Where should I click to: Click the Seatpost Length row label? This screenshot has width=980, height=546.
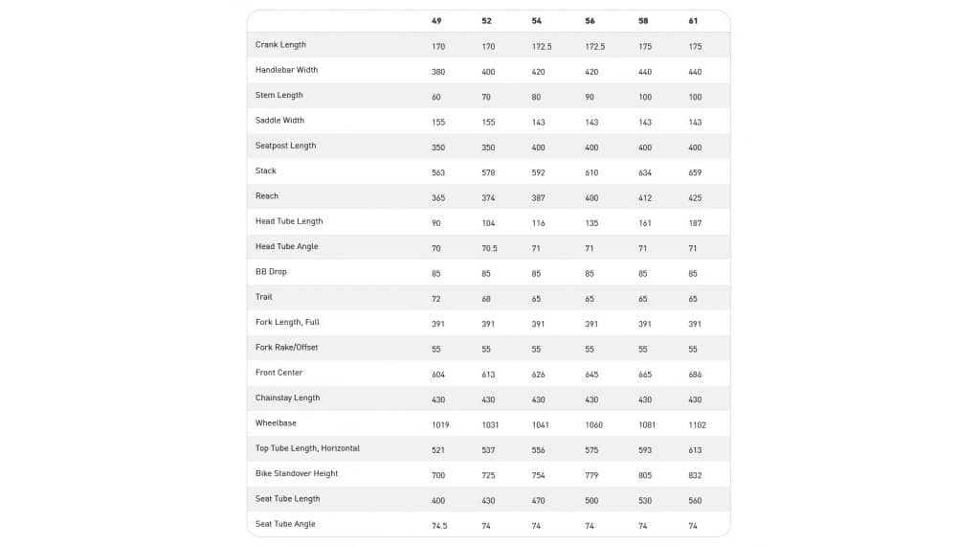[285, 146]
